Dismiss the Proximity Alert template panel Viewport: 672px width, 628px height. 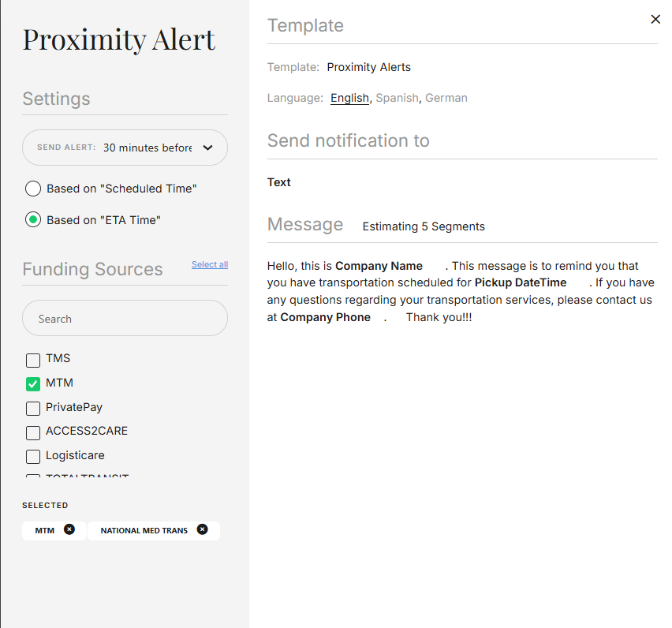pyautogui.click(x=655, y=19)
